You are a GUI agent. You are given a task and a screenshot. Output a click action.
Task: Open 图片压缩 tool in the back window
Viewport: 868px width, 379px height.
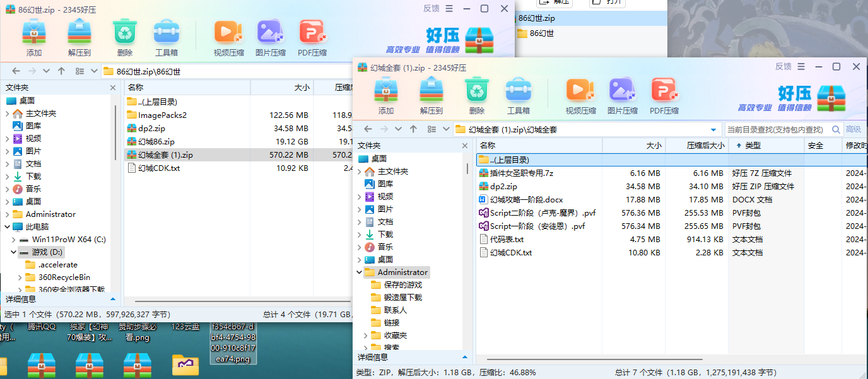(x=270, y=38)
